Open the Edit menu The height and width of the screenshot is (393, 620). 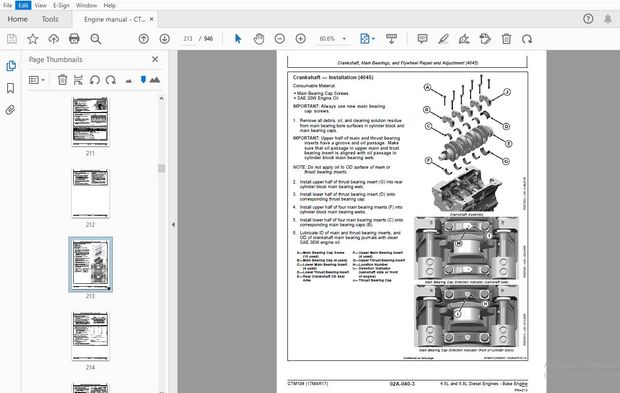pos(23,5)
